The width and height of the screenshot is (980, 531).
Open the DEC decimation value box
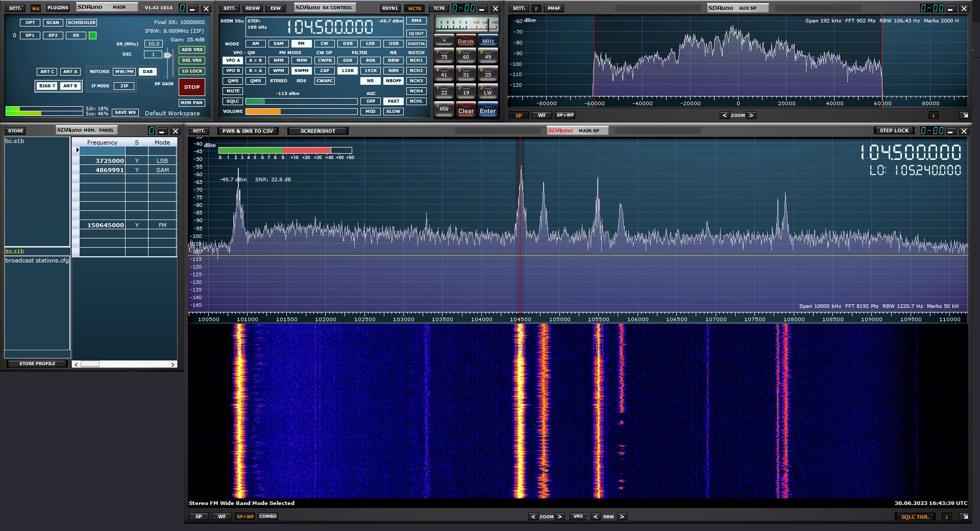(x=153, y=55)
